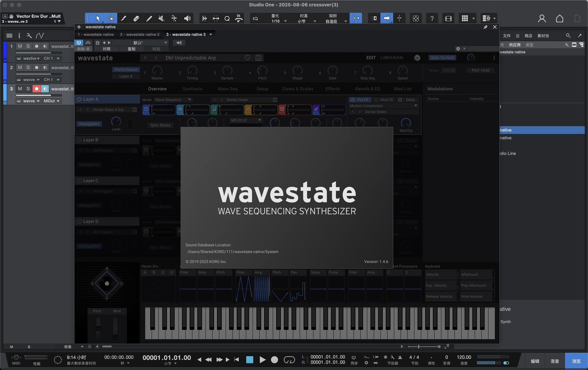Disarm record on track 3
Viewport: 588px width, 370px height.
point(36,89)
